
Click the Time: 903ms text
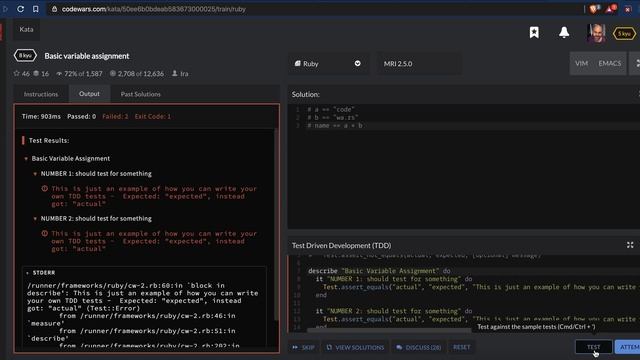(x=41, y=116)
